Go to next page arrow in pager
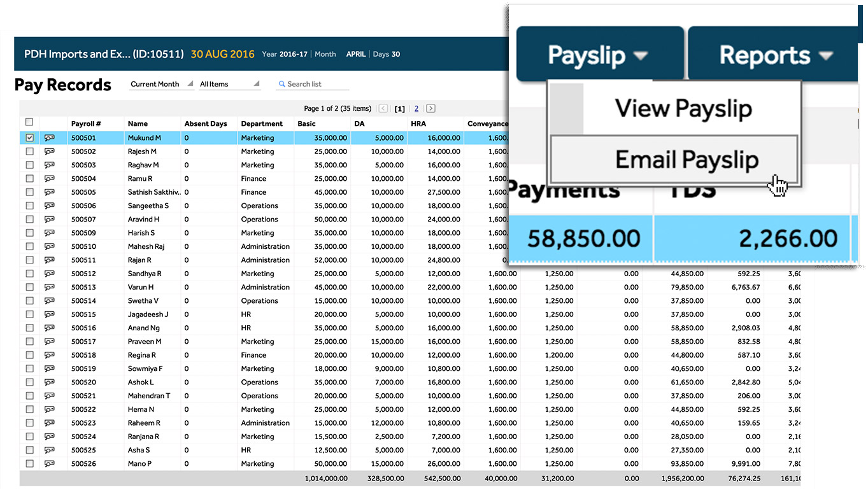 430,109
